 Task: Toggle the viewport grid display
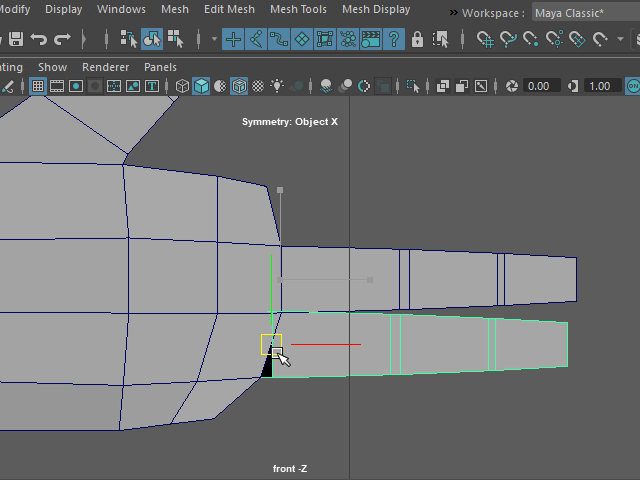38,86
